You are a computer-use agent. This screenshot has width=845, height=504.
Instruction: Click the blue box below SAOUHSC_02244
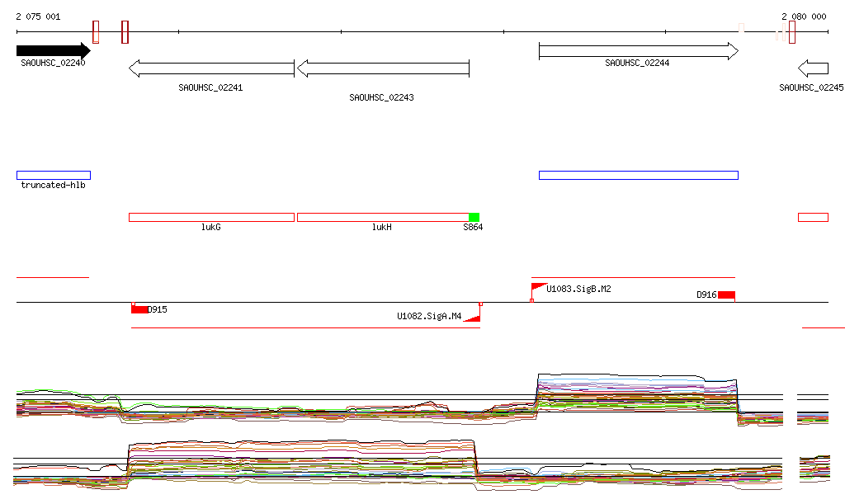[638, 175]
